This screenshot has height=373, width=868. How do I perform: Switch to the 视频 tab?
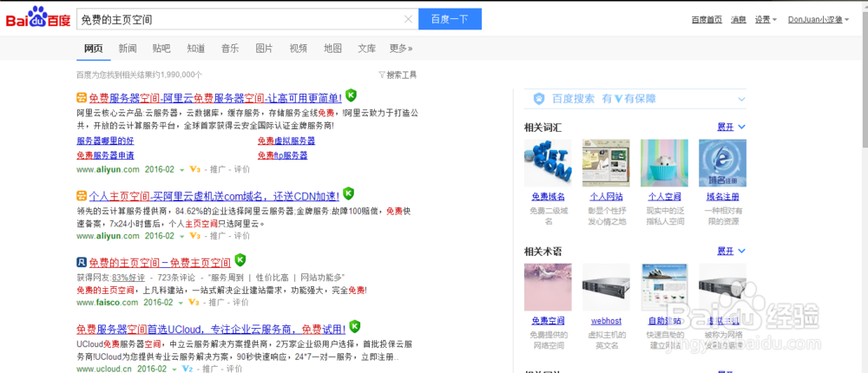(299, 49)
